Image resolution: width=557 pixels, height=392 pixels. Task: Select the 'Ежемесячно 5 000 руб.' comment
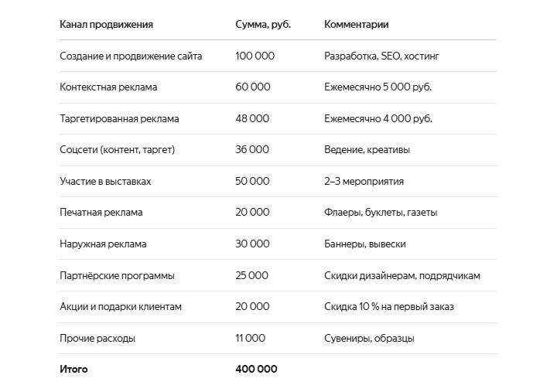pos(378,87)
